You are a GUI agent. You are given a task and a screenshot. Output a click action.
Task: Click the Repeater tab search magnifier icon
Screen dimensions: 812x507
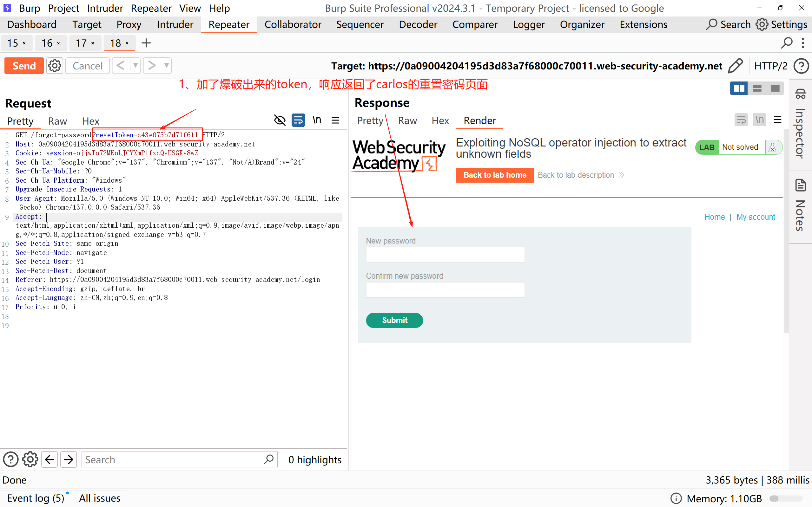[787, 43]
